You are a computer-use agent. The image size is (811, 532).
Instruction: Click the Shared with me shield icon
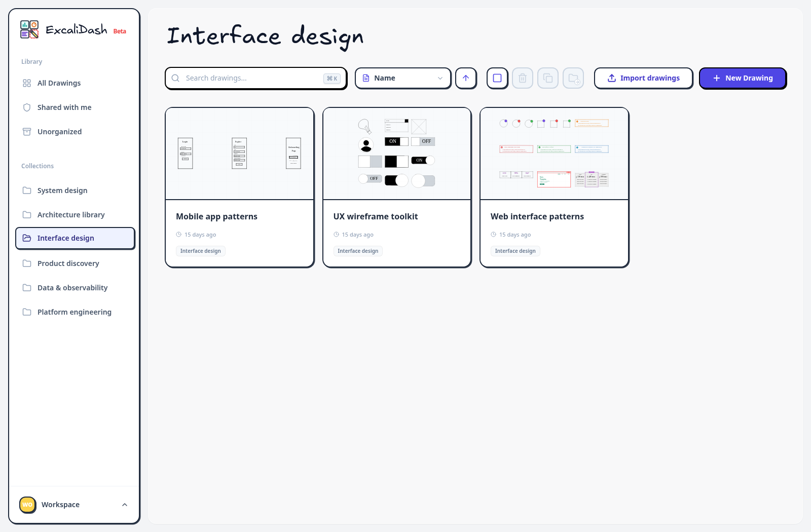click(27, 107)
